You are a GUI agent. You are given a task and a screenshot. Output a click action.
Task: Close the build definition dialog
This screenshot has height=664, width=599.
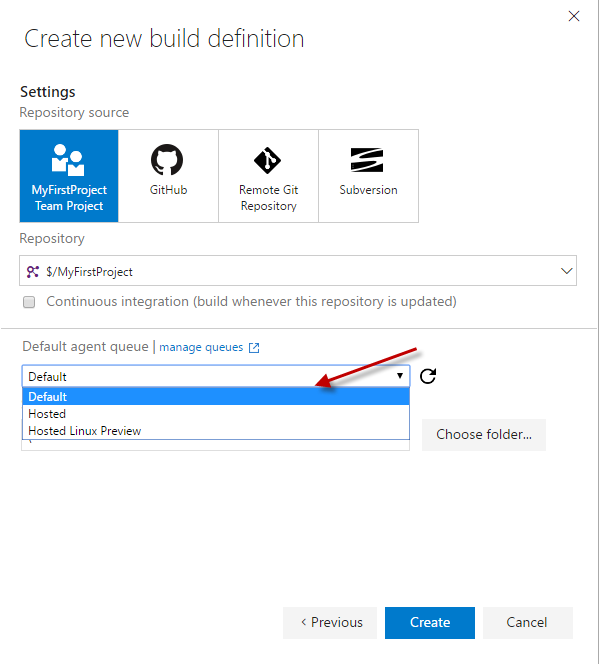574,16
